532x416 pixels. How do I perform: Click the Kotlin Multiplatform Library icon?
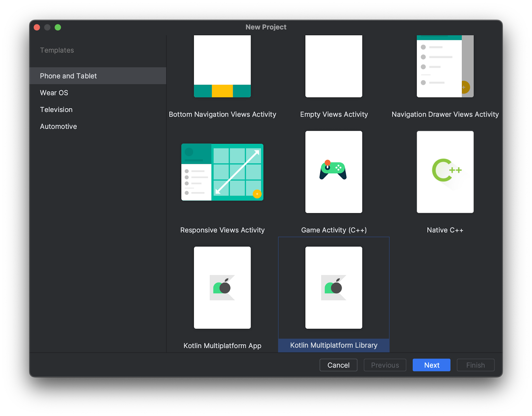(333, 287)
